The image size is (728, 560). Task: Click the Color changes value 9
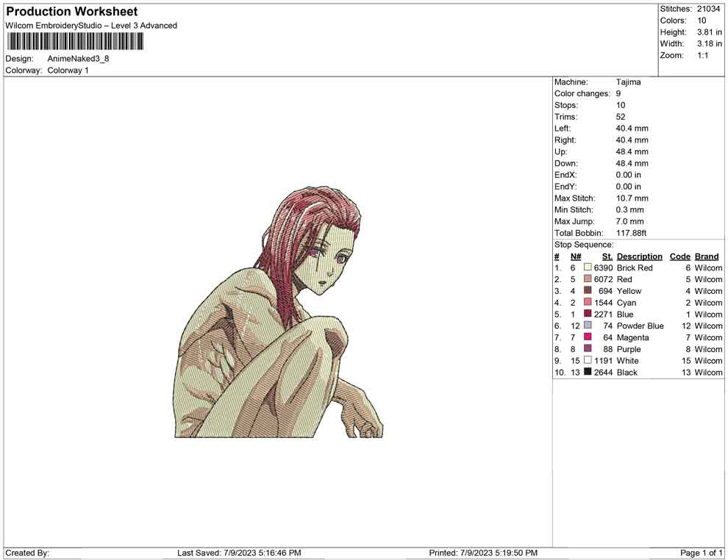pos(618,94)
